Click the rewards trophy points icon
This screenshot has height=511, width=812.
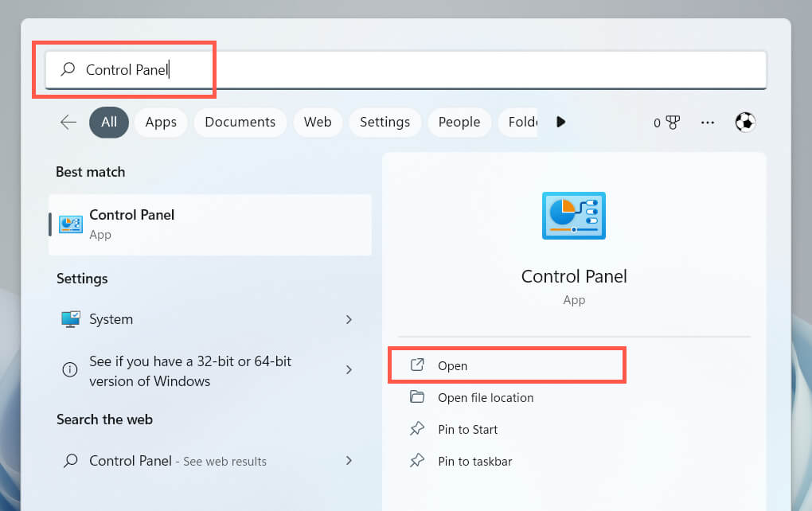(666, 123)
